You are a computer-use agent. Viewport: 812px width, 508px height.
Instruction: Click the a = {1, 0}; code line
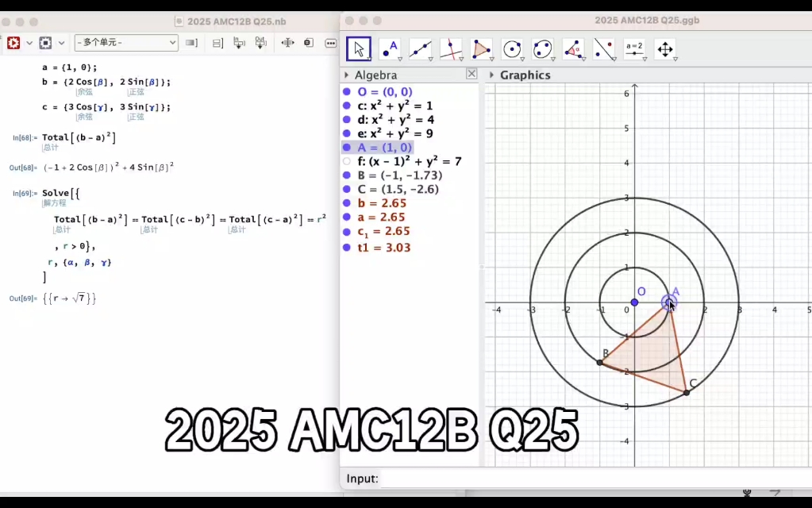click(69, 67)
